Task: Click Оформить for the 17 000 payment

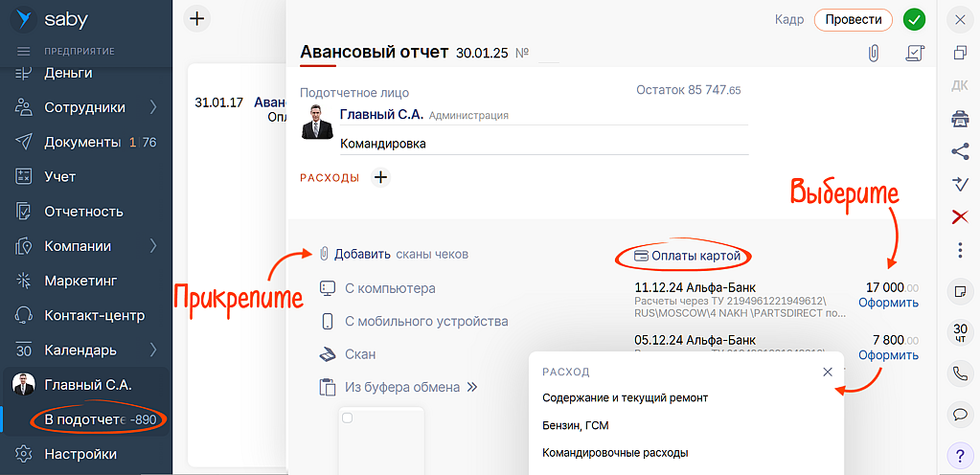Action: (888, 303)
